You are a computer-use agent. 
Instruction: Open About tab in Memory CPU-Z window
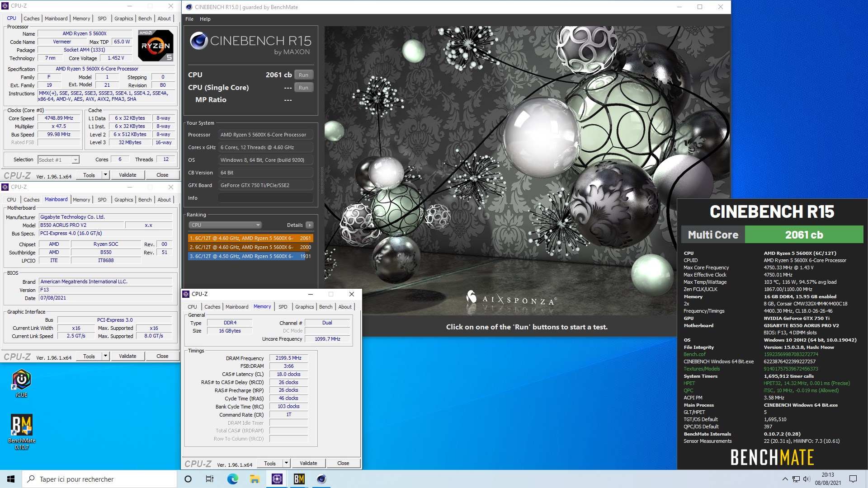tap(345, 307)
